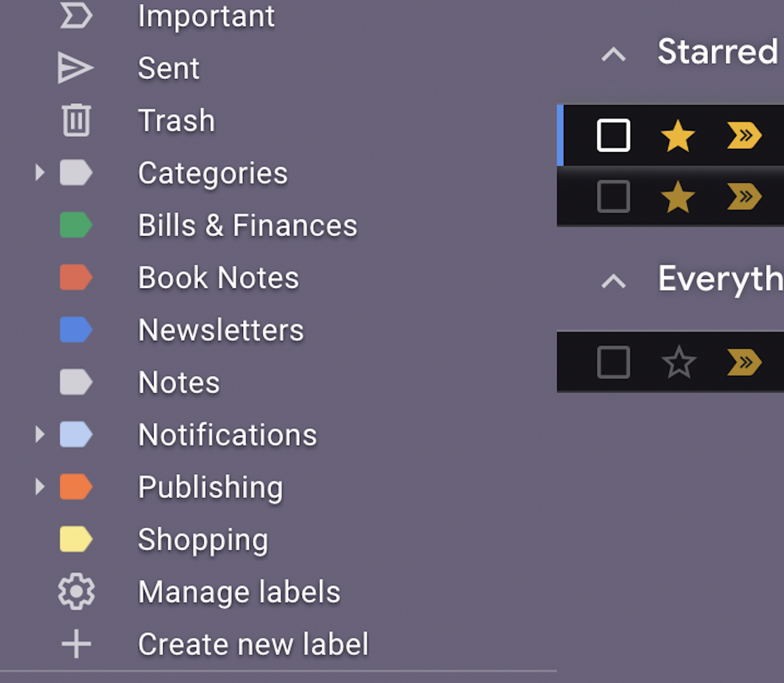This screenshot has width=784, height=683.
Task: Select checkbox of second starred email
Action: 613,197
